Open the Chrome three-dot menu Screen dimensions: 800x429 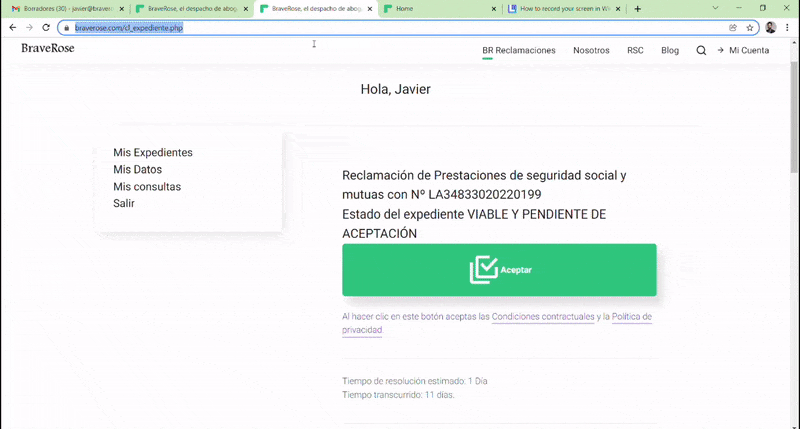coord(788,28)
